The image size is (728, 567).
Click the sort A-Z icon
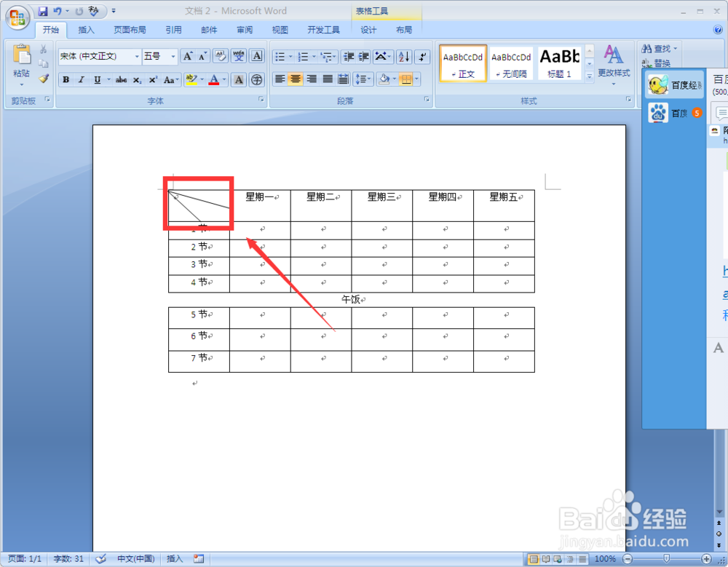[x=403, y=55]
